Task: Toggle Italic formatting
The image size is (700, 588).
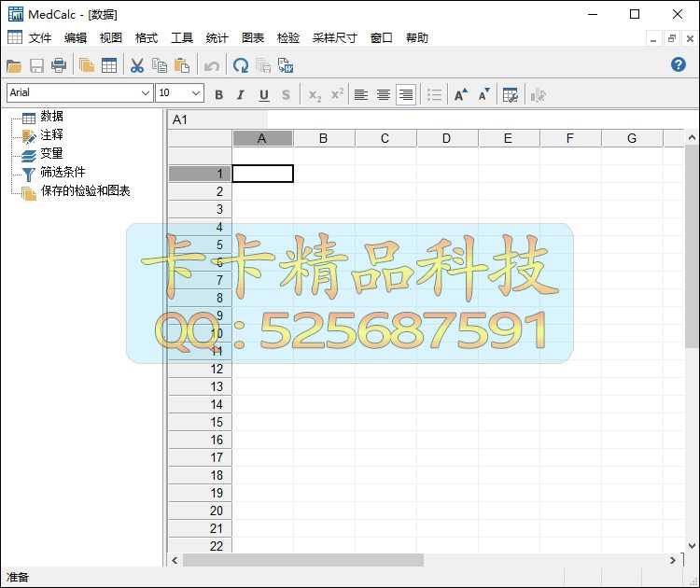Action: pyautogui.click(x=241, y=94)
